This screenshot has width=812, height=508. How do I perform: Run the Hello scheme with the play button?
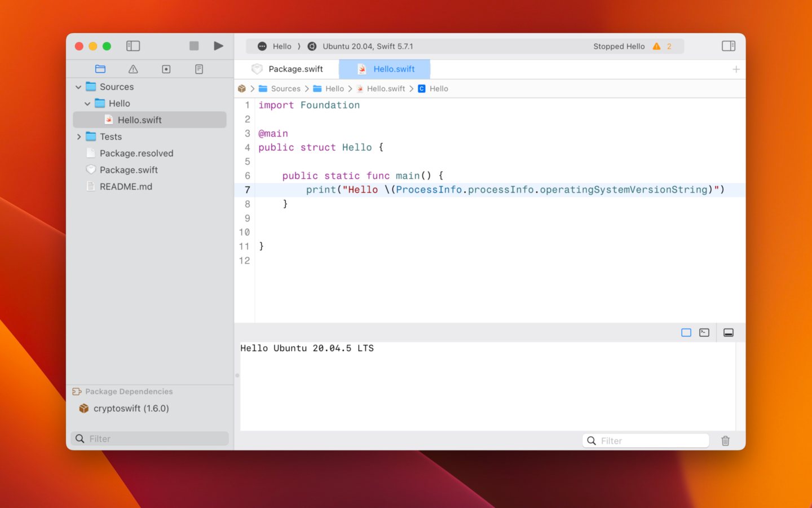click(x=219, y=46)
